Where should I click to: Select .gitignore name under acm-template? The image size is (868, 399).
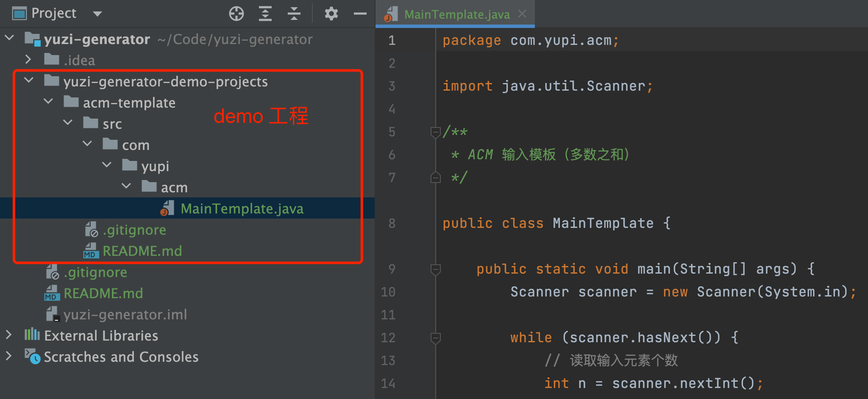pos(134,230)
